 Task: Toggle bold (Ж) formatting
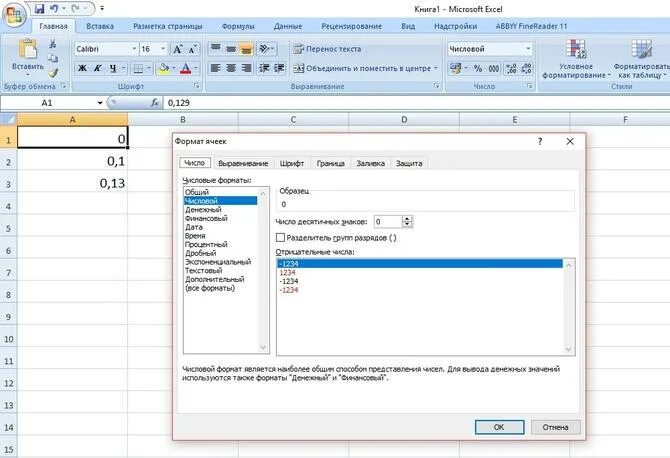[x=82, y=68]
